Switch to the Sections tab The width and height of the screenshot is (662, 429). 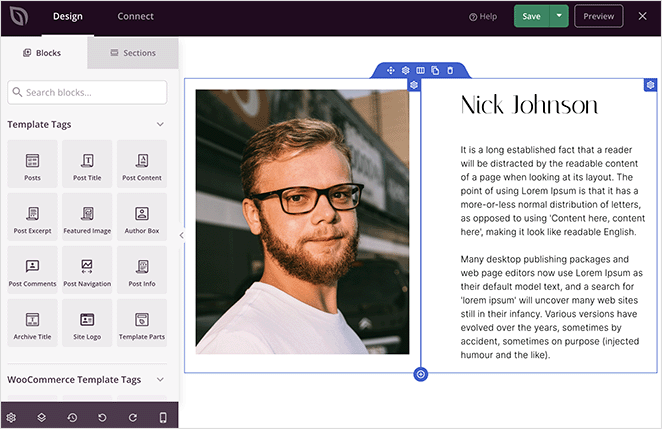click(133, 53)
